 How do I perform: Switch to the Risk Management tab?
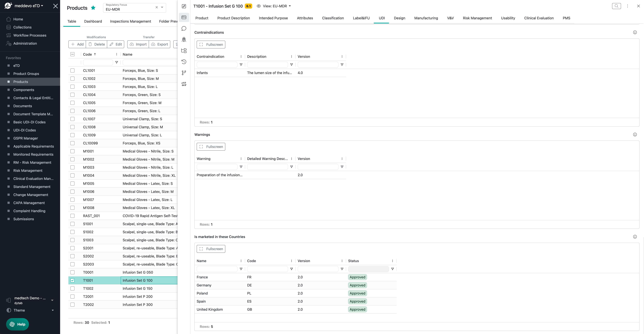click(477, 18)
